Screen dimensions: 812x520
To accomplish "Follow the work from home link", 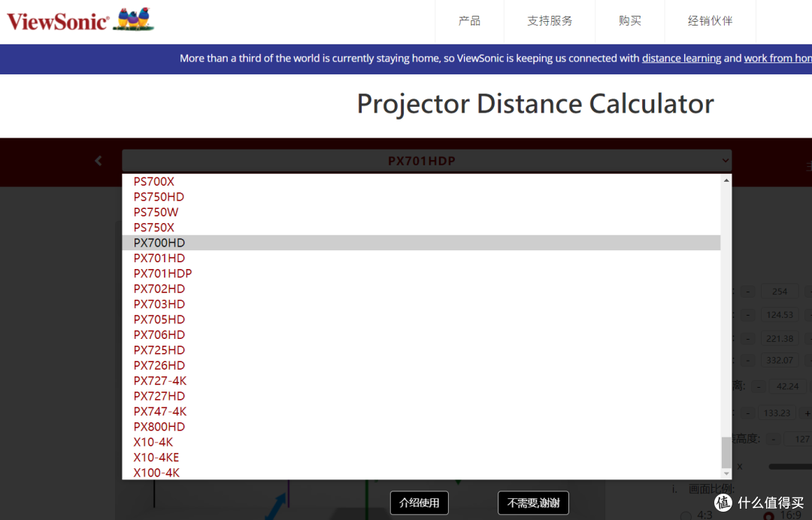I will (x=778, y=59).
